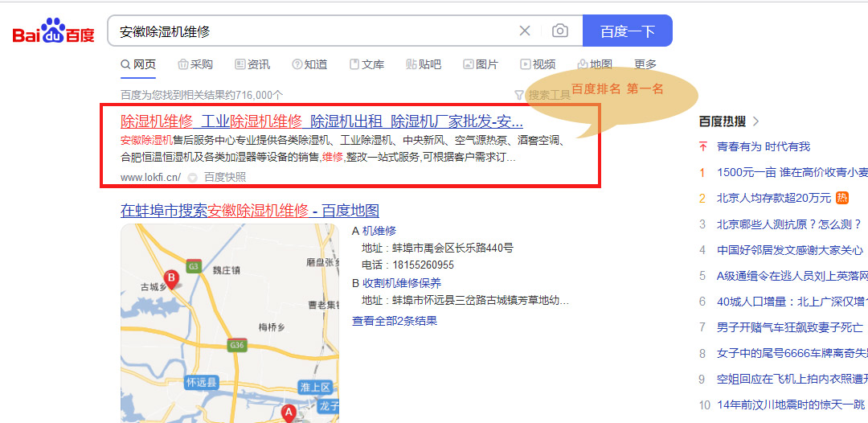
Task: Switch to the 视频 tab
Action: point(538,64)
